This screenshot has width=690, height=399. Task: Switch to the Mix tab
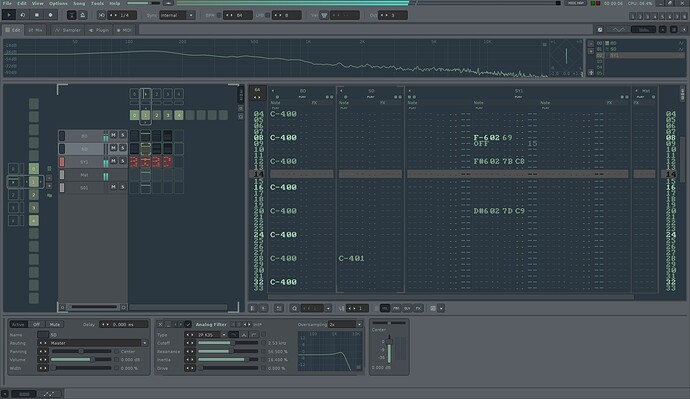(36, 30)
